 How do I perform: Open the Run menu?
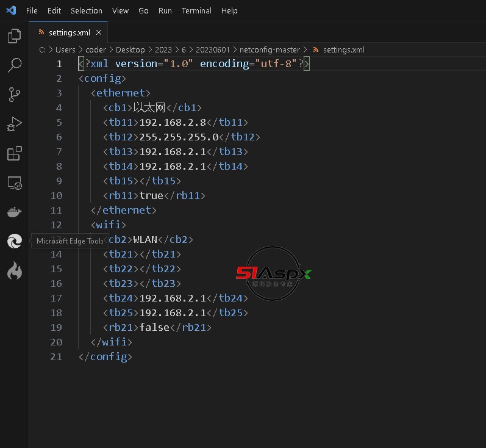tap(165, 11)
